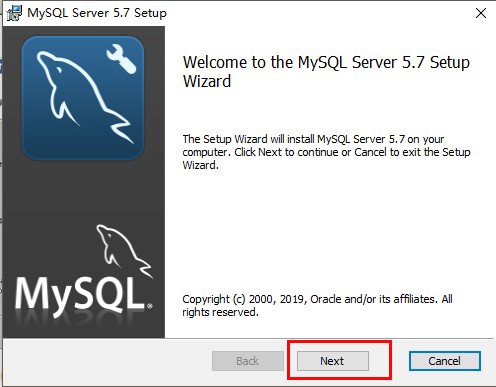
Task: Close the MySQL Server 5.7 Setup window
Action: point(481,13)
